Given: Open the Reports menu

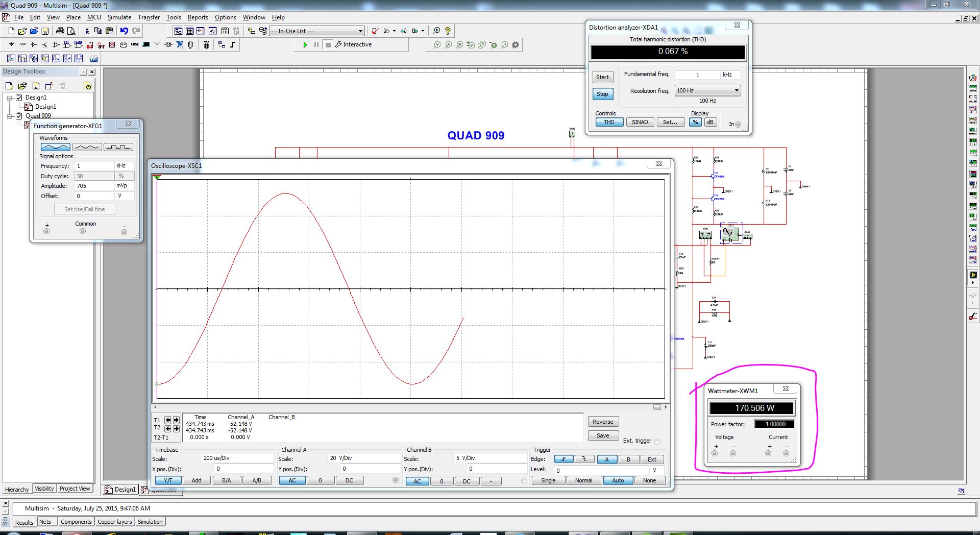Looking at the screenshot, I should (198, 17).
